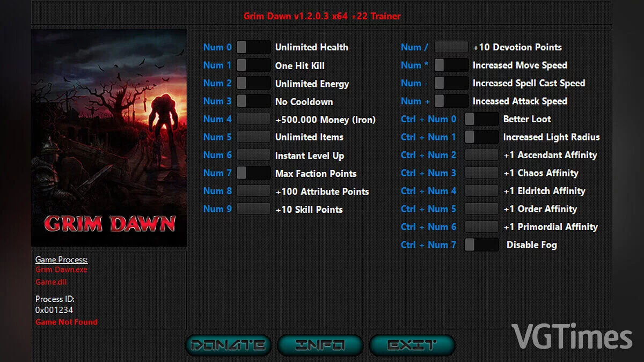Viewport: 644px width, 362px height.
Task: Enable the Disable Fog option
Action: click(x=481, y=245)
